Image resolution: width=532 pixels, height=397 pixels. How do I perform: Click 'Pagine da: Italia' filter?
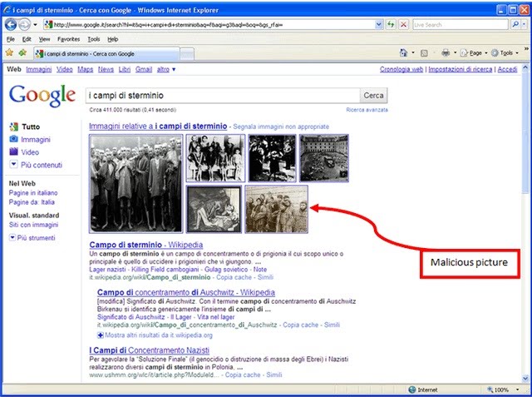[32, 202]
